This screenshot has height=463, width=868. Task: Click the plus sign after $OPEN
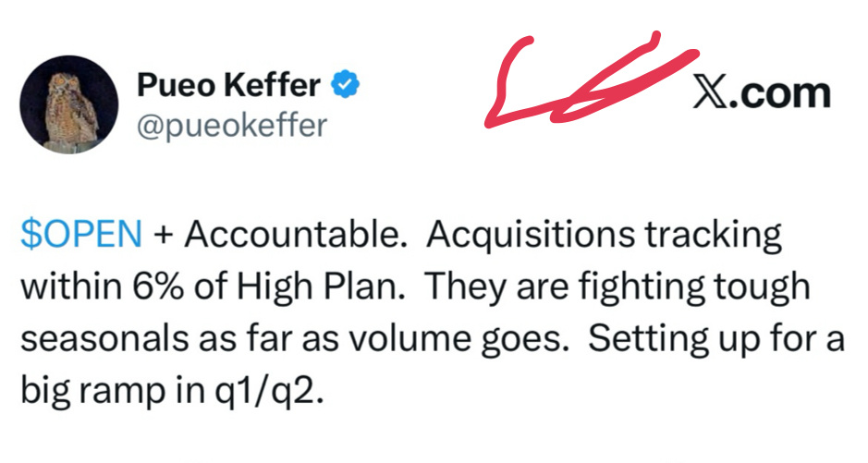pyautogui.click(x=164, y=235)
